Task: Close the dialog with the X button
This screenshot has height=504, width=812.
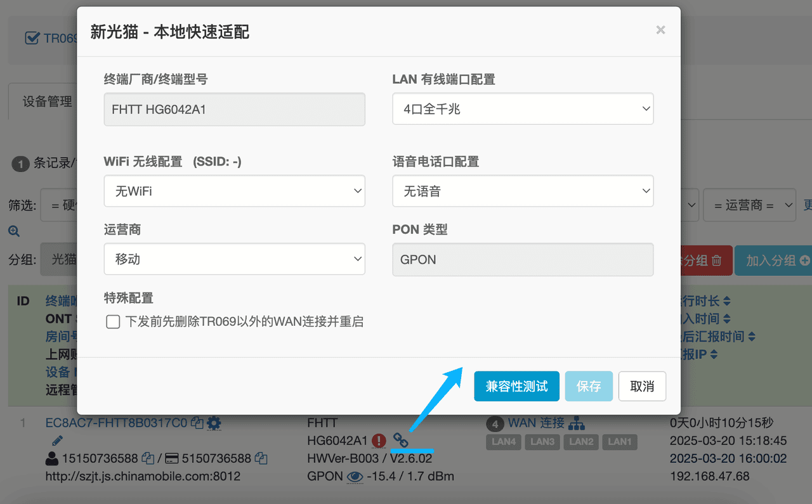Action: [x=660, y=30]
